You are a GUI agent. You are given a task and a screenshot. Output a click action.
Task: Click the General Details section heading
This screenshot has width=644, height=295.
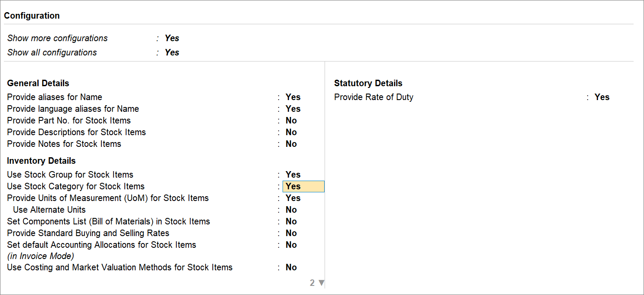pyautogui.click(x=38, y=83)
